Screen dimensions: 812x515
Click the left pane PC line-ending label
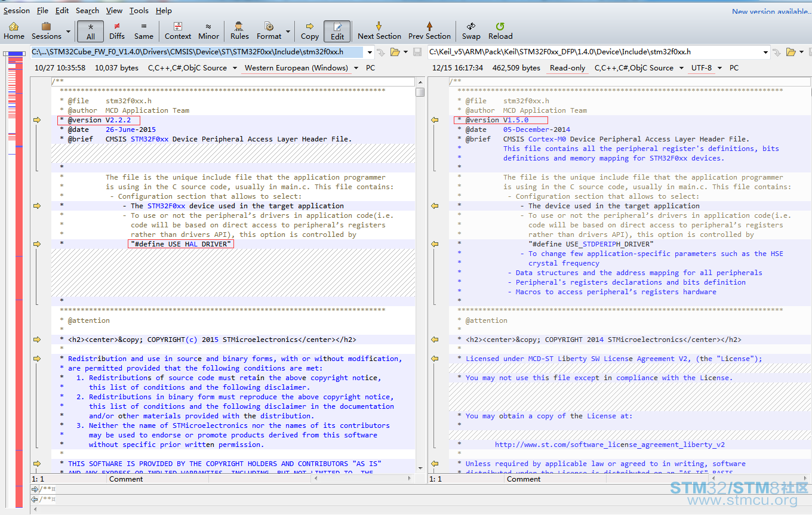coord(370,68)
